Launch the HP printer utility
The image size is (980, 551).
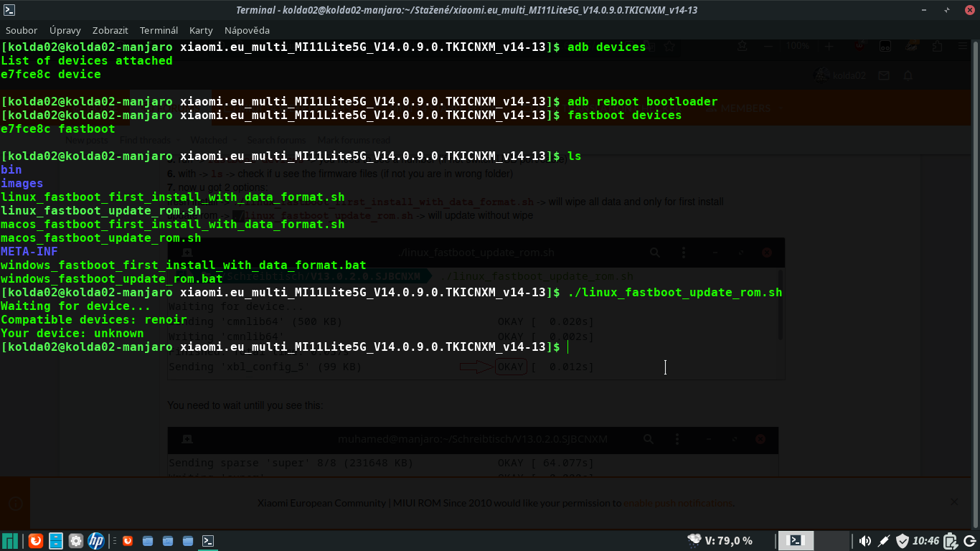pos(95,541)
